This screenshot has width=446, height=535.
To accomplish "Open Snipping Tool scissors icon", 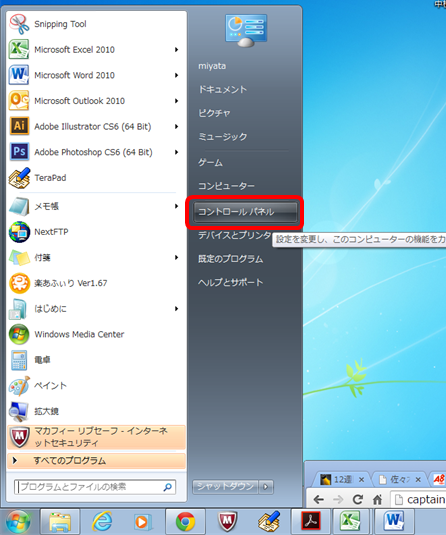I will (x=19, y=24).
